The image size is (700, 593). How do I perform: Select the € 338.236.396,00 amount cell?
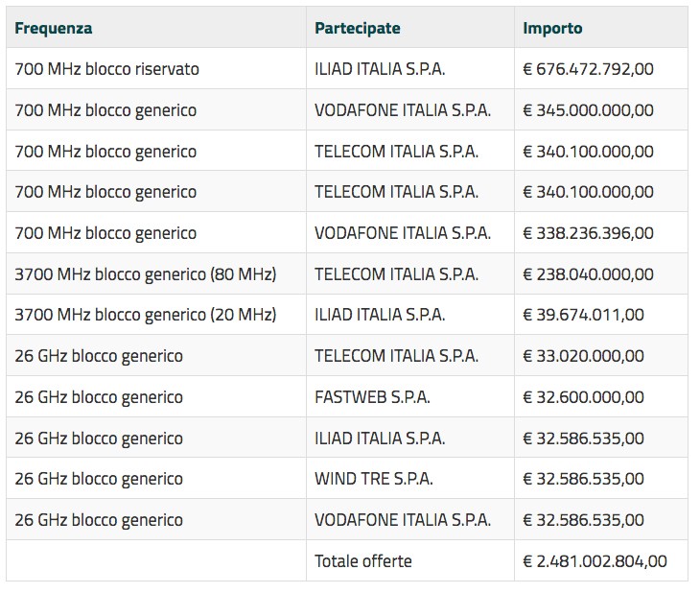[x=601, y=233]
